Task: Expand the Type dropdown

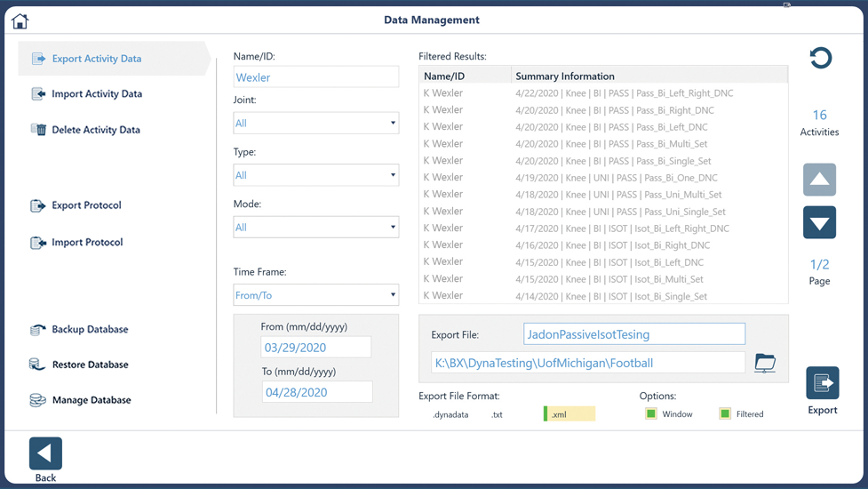Action: [x=316, y=175]
